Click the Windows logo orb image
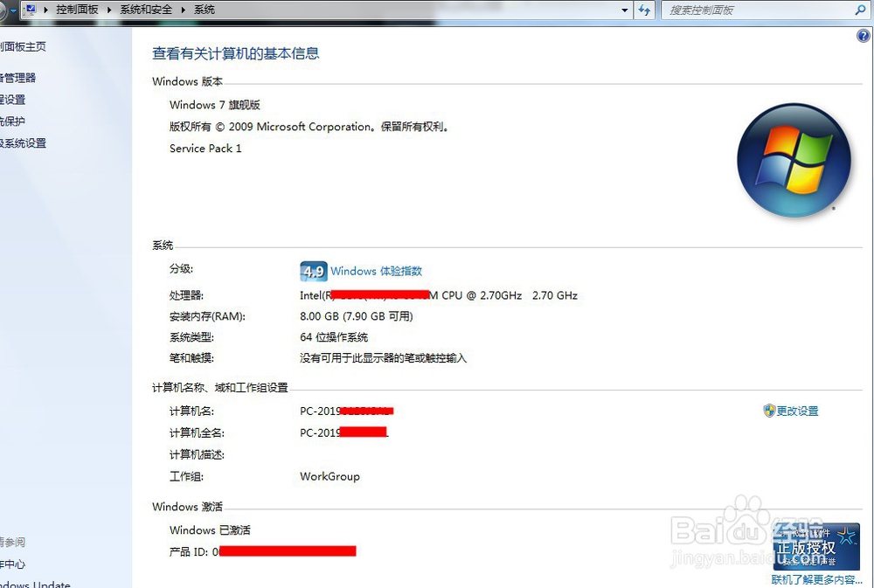The height and width of the screenshot is (588, 874). pos(794,160)
